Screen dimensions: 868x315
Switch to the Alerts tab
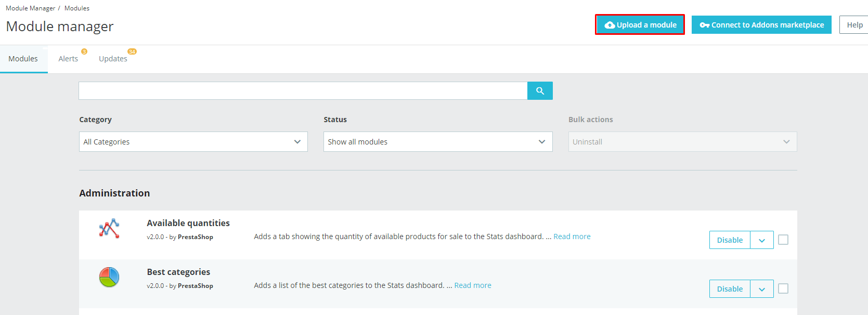tap(68, 59)
